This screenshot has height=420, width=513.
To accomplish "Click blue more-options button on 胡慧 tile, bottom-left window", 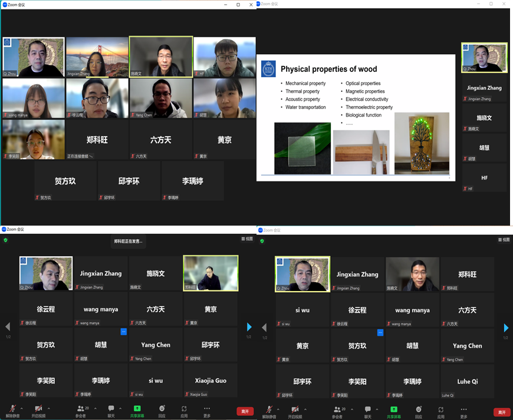I will tap(124, 332).
